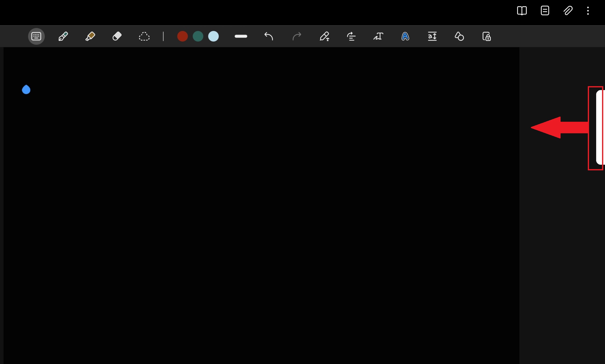
Task: Select the Eraser tool
Action: pyautogui.click(x=117, y=36)
